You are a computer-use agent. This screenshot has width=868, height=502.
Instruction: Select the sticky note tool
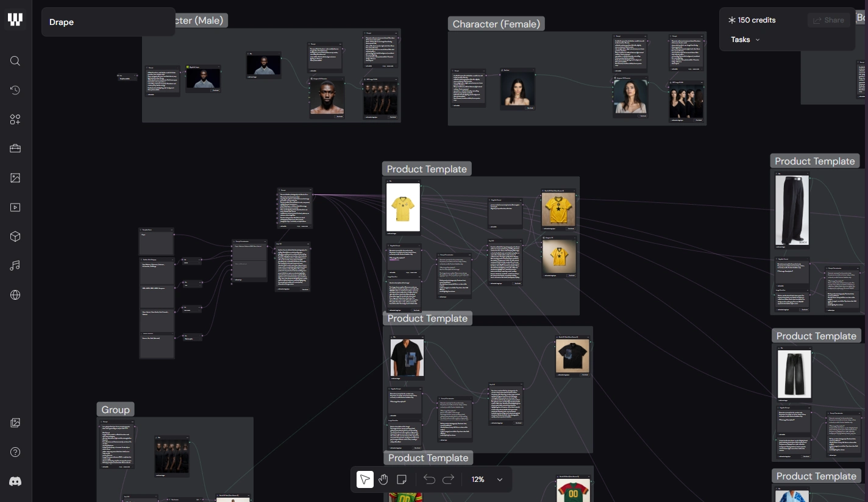402,479
